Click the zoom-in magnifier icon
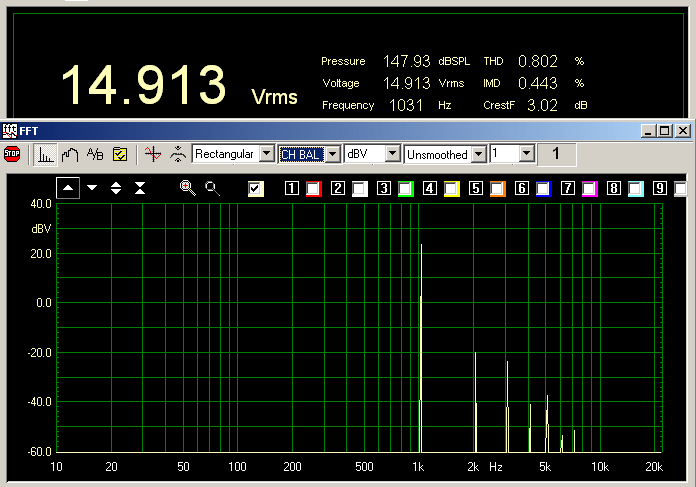 point(187,188)
